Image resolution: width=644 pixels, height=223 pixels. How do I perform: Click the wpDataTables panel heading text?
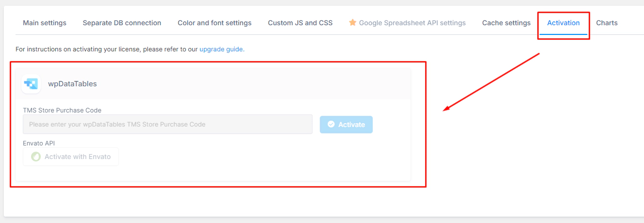click(72, 84)
